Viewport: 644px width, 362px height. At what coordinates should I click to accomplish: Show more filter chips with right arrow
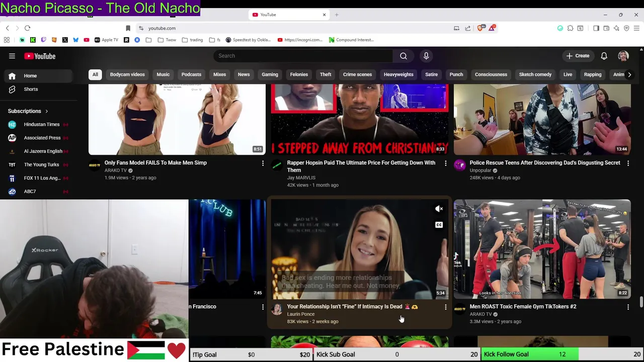629,74
